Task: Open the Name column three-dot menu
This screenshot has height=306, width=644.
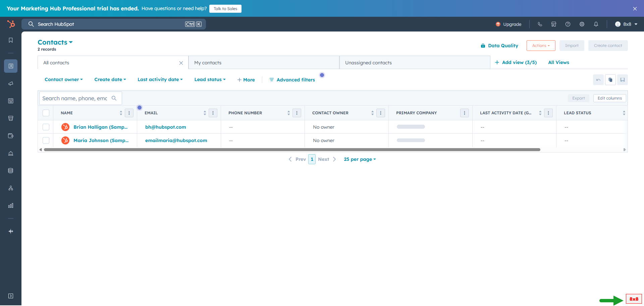Action: [x=129, y=113]
